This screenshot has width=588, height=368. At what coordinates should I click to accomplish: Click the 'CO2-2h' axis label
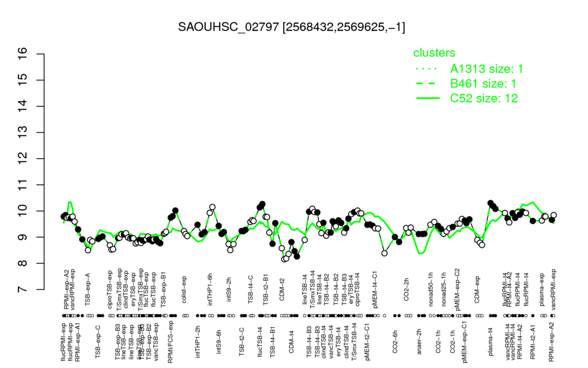(407, 290)
